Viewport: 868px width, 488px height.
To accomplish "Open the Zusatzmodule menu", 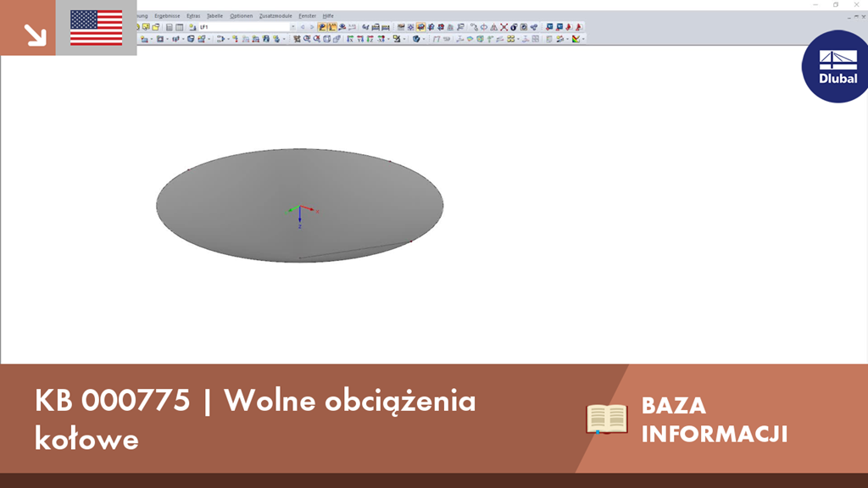I will 275,16.
